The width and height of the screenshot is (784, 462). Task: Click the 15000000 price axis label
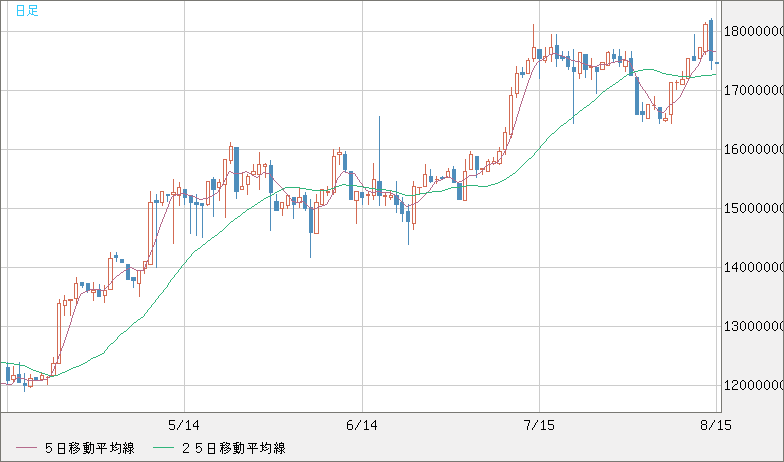click(x=754, y=208)
